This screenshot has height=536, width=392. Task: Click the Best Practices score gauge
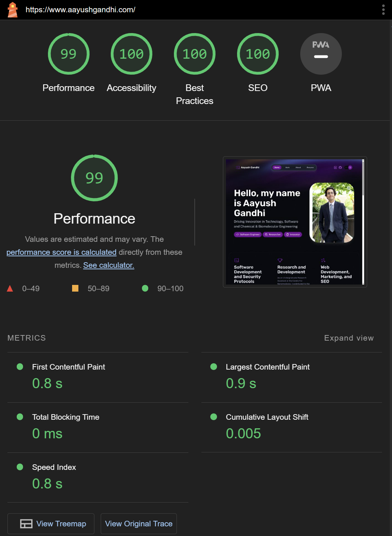tap(194, 54)
